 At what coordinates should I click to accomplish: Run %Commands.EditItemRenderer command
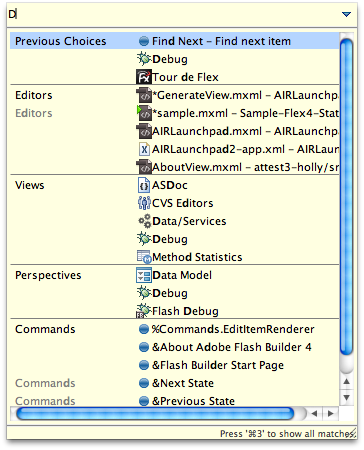pos(175,329)
